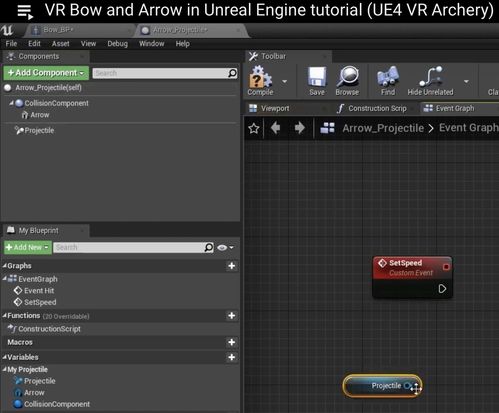This screenshot has width=499, height=413.
Task: Add a new graph with Graphs plus icon
Action: [232, 266]
